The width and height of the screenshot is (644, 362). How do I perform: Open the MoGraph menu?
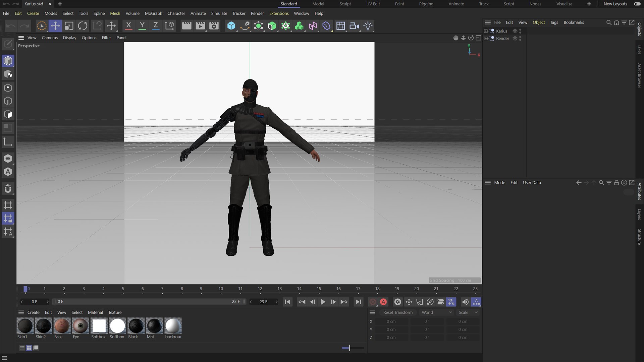click(153, 13)
